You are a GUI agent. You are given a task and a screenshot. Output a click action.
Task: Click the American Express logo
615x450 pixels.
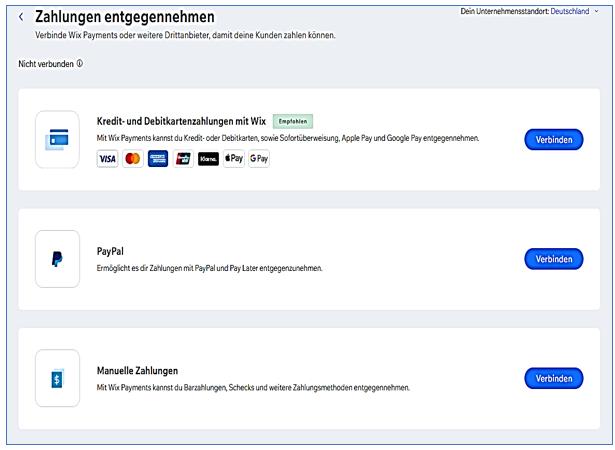(x=158, y=159)
